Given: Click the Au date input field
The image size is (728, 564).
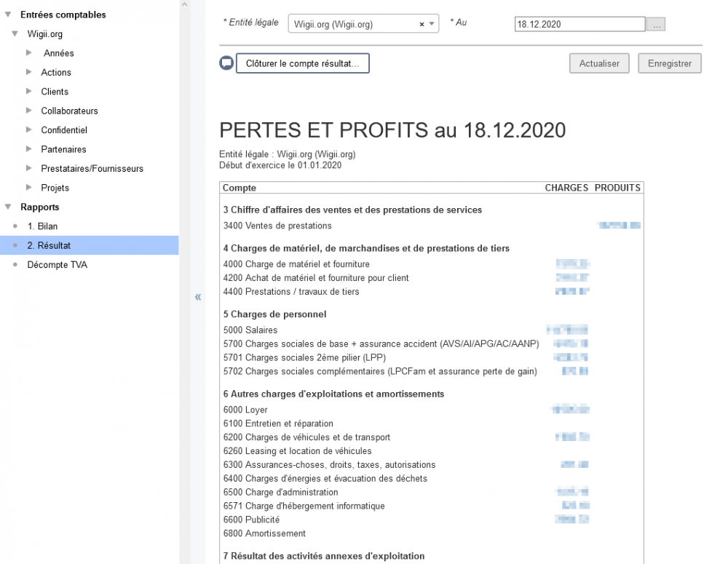Looking at the screenshot, I should 579,25.
